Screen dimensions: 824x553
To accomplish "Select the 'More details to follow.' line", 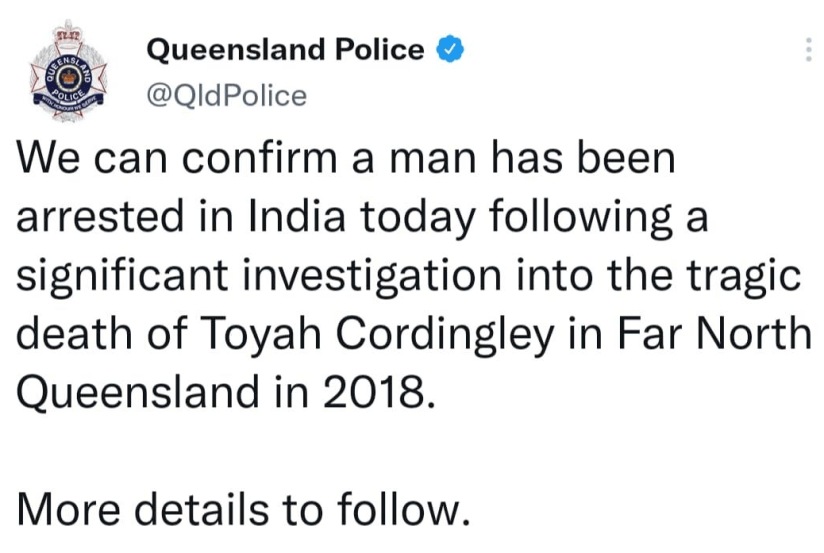I will click(243, 509).
